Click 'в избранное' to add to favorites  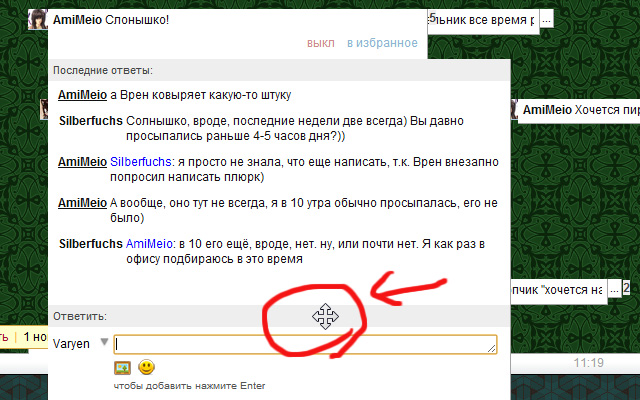382,43
